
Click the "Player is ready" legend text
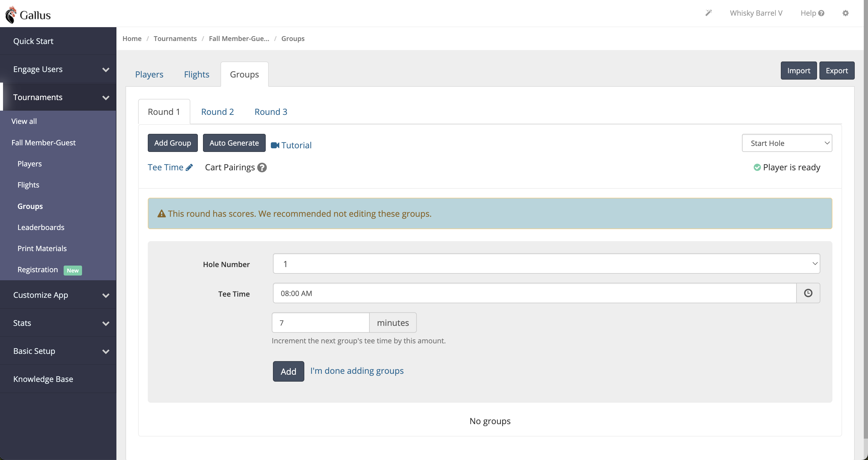(791, 167)
